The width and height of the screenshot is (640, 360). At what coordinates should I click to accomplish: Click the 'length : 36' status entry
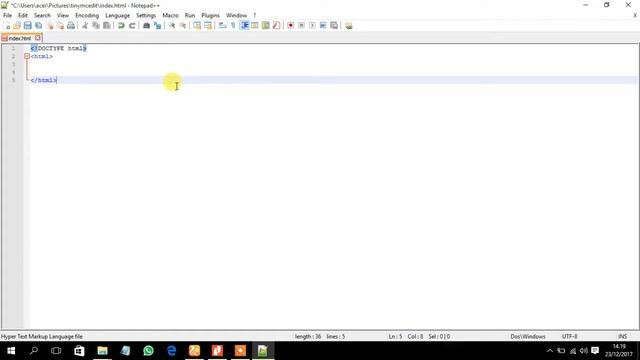pyautogui.click(x=308, y=337)
